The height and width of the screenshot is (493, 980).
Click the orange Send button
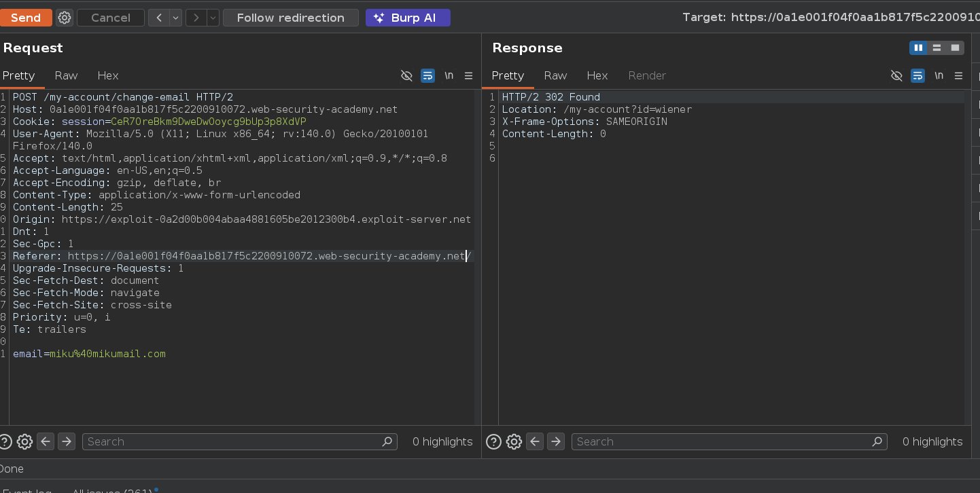[x=26, y=18]
